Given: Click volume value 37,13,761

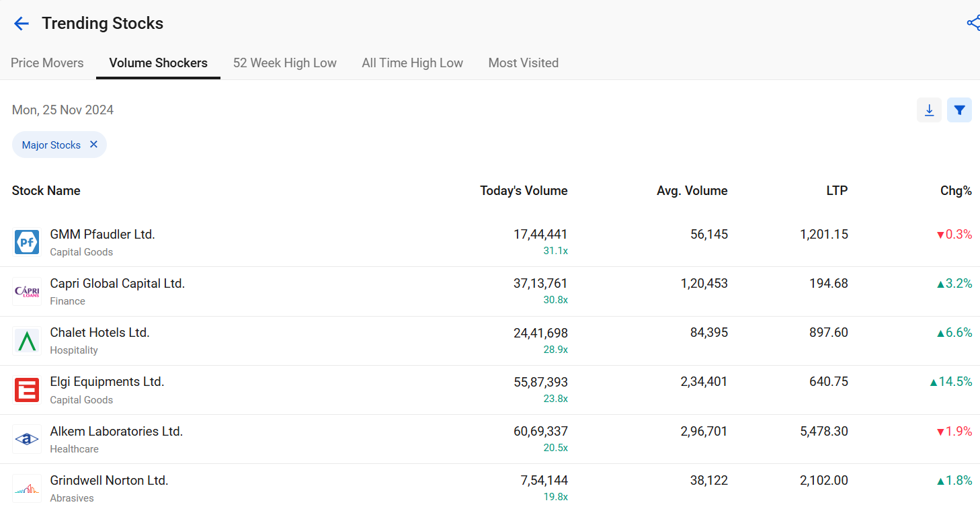Looking at the screenshot, I should (x=540, y=283).
